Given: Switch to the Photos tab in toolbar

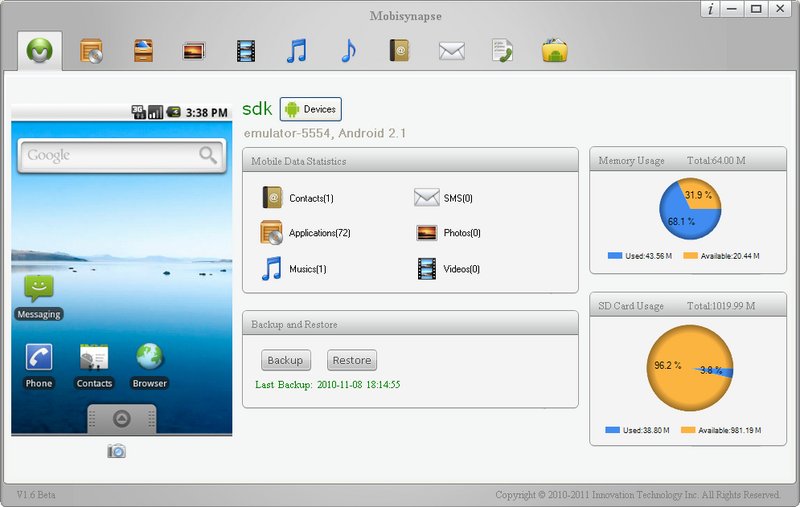Looking at the screenshot, I should [x=194, y=50].
